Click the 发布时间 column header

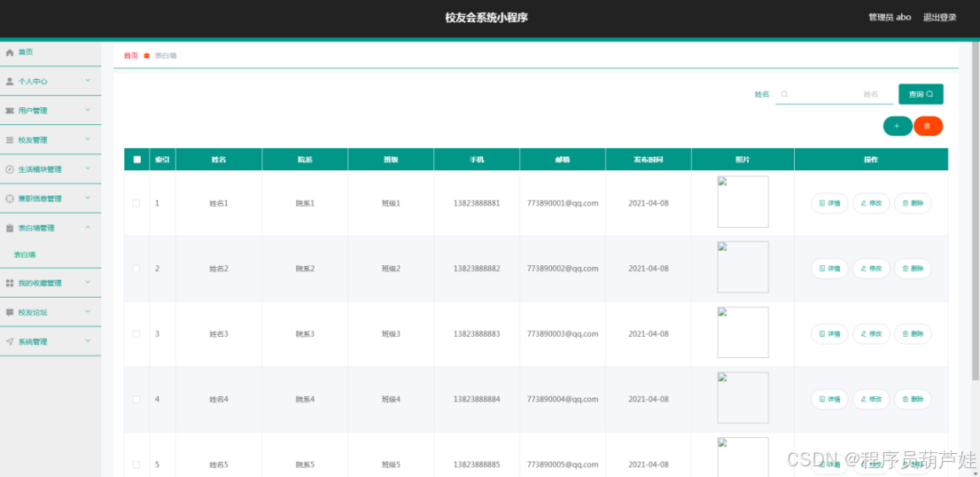coord(648,160)
